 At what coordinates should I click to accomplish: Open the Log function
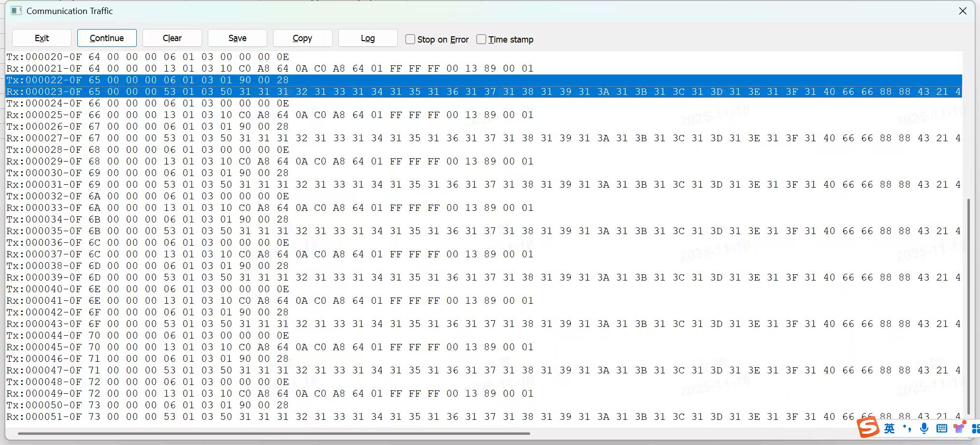(x=367, y=38)
